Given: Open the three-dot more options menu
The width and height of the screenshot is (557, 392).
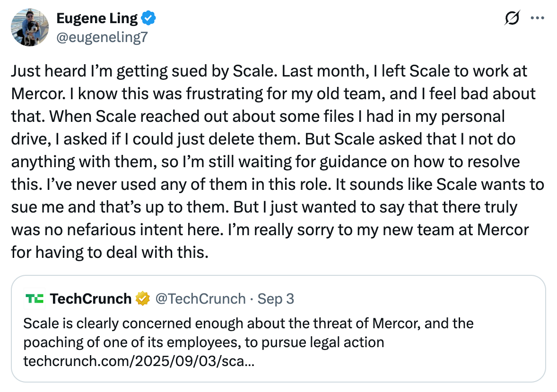Looking at the screenshot, I should click(538, 18).
